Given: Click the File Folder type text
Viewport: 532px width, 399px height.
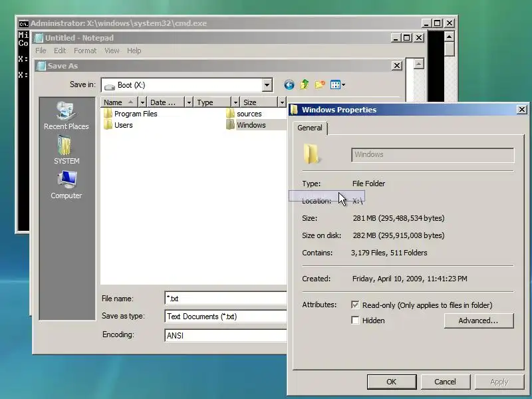Looking at the screenshot, I should [x=368, y=184].
